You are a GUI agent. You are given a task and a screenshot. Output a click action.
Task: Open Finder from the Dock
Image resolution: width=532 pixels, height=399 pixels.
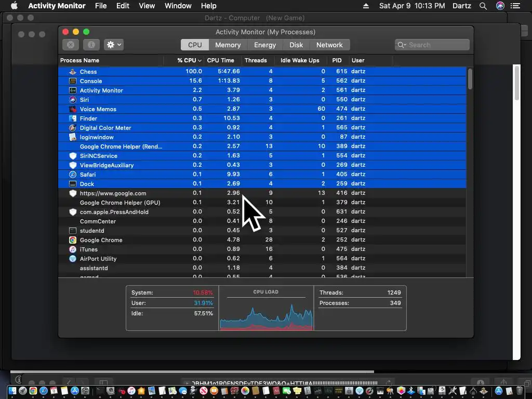[x=12, y=391]
